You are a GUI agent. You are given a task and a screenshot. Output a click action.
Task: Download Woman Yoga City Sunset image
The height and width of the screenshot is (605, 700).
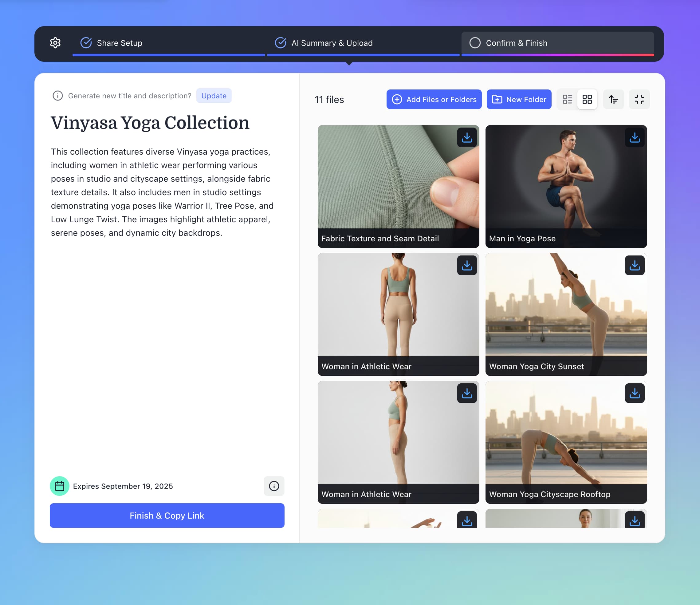click(x=635, y=265)
